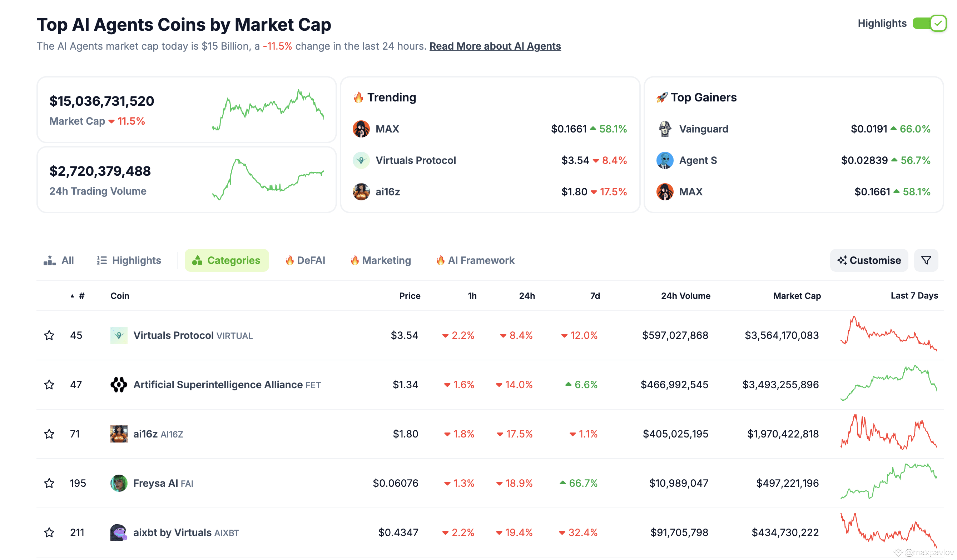Star aixbt by Virtuals coin

point(49,532)
